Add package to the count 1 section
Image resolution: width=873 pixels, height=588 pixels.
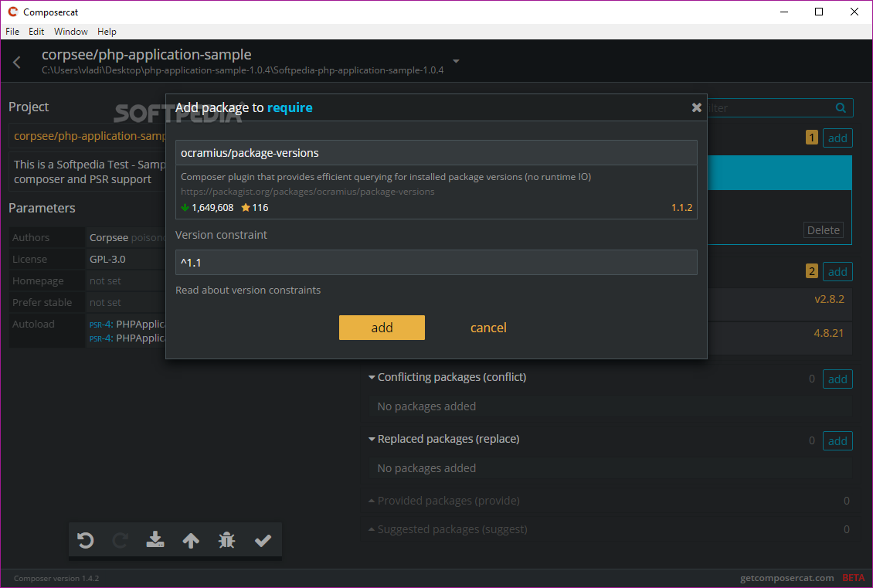coord(837,138)
